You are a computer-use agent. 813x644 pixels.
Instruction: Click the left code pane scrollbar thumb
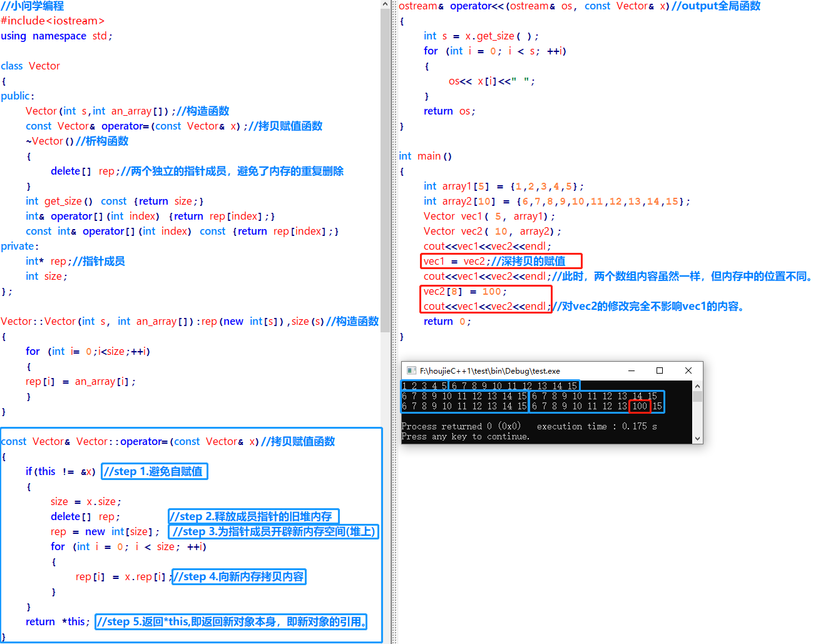(386, 170)
